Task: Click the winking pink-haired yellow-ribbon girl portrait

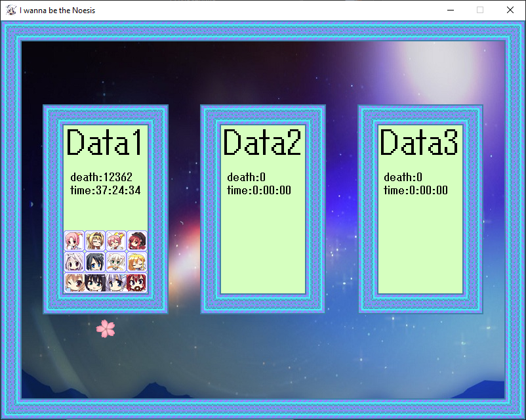Action: tap(115, 241)
